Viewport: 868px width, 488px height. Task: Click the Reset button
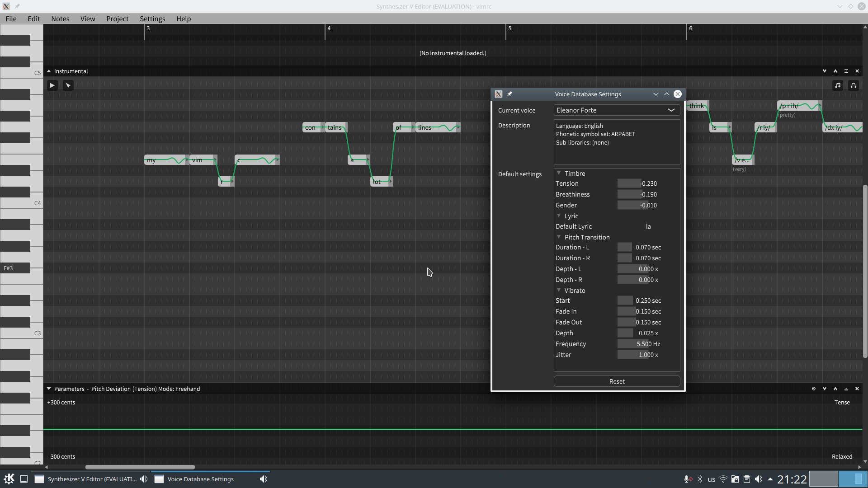617,381
